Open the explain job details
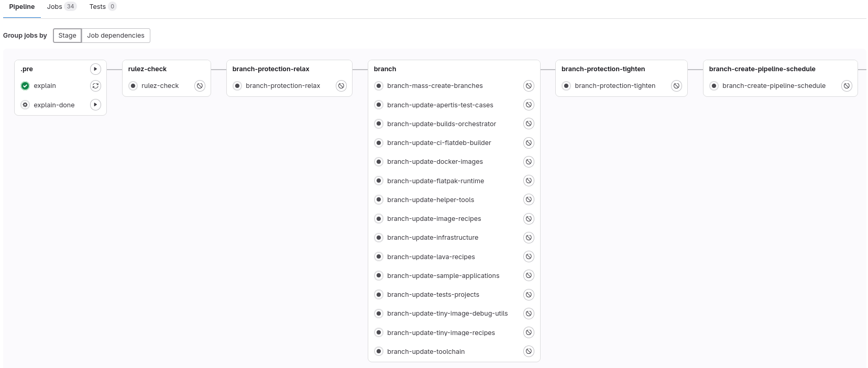Image resolution: width=868 pixels, height=368 pixels. pyautogui.click(x=45, y=86)
